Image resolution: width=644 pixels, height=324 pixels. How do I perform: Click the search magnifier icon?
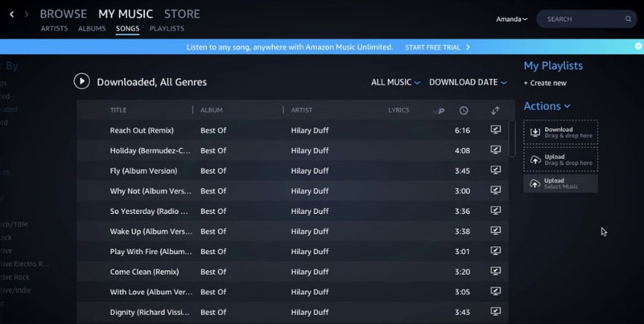tap(628, 18)
